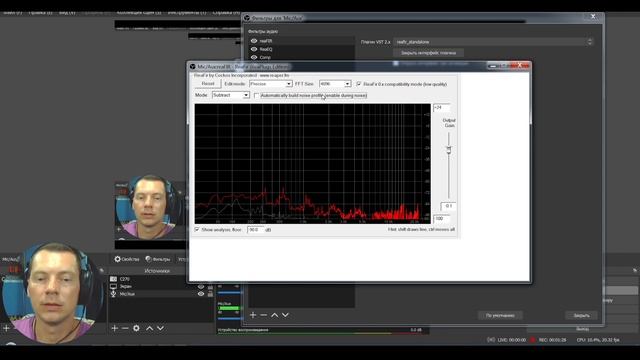Screen dimensions: 640x360
Task: Toggle lock icon of Экран source
Action: click(x=210, y=287)
